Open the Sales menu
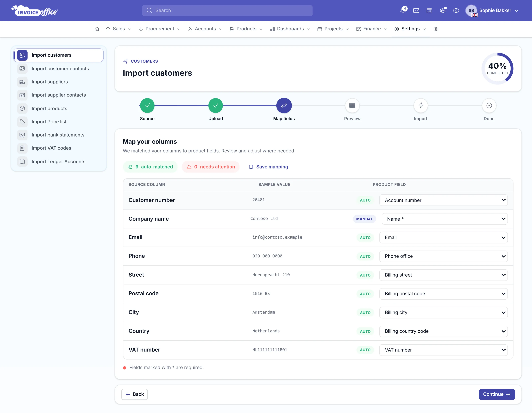This screenshot has width=532, height=413. pos(119,29)
